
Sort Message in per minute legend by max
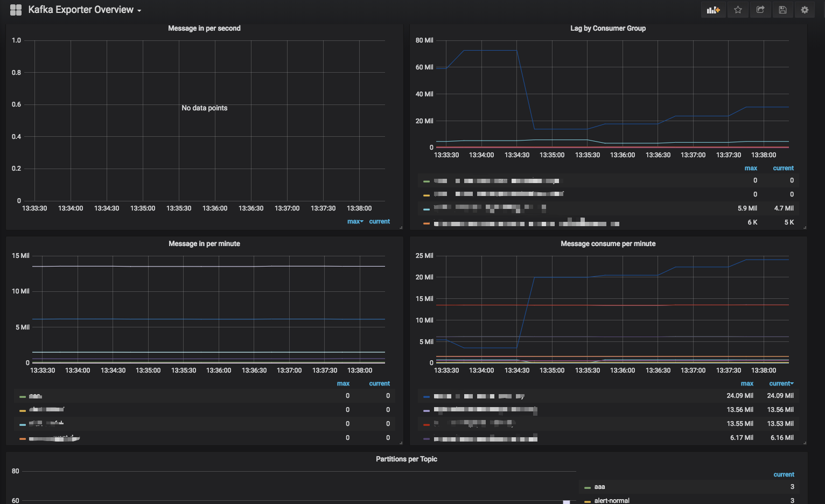(343, 383)
